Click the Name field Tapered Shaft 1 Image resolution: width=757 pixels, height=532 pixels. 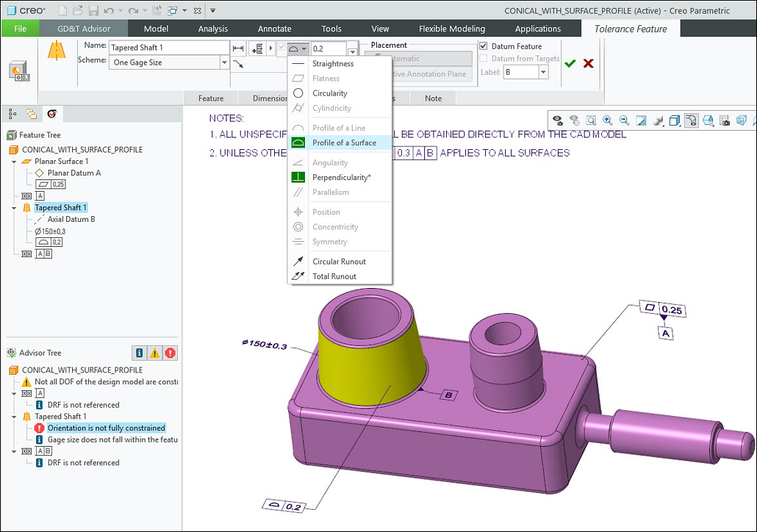[x=169, y=47]
